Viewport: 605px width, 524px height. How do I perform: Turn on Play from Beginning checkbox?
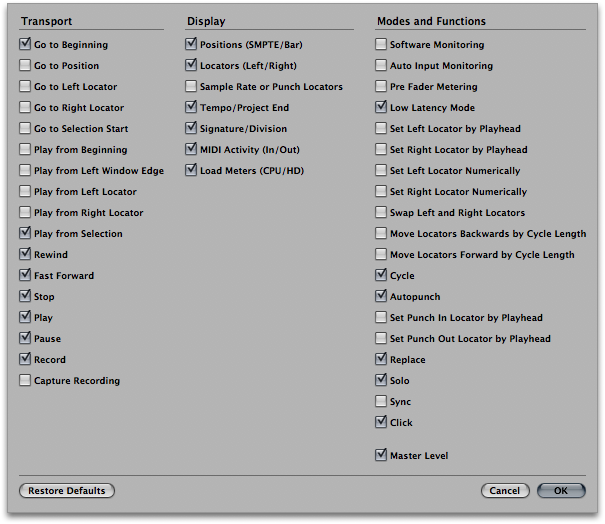25,149
